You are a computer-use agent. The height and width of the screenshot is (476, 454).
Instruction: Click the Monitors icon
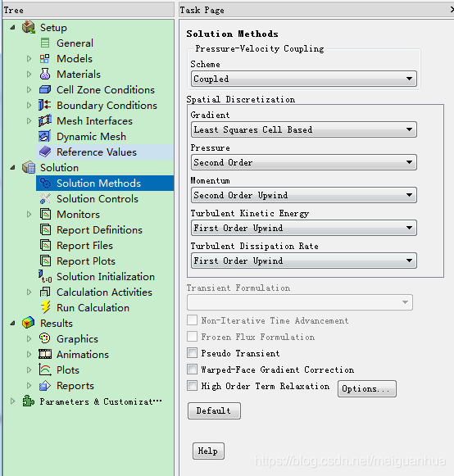(45, 215)
